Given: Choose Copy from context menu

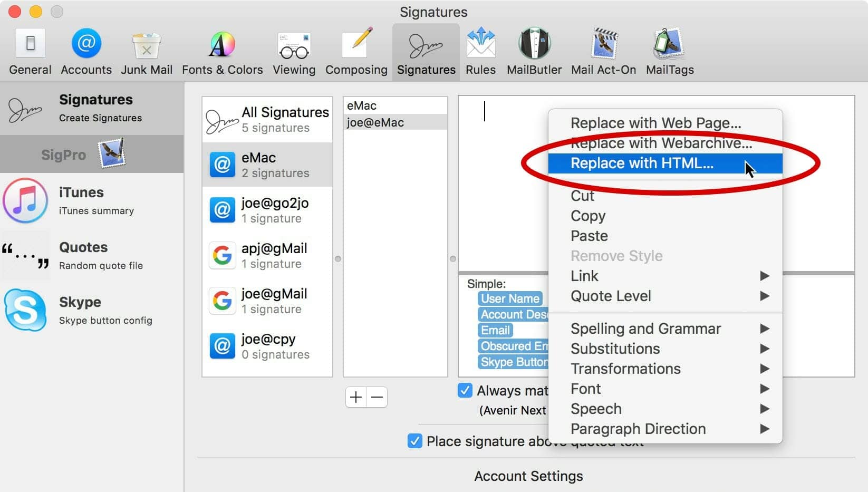Looking at the screenshot, I should [x=665, y=216].
